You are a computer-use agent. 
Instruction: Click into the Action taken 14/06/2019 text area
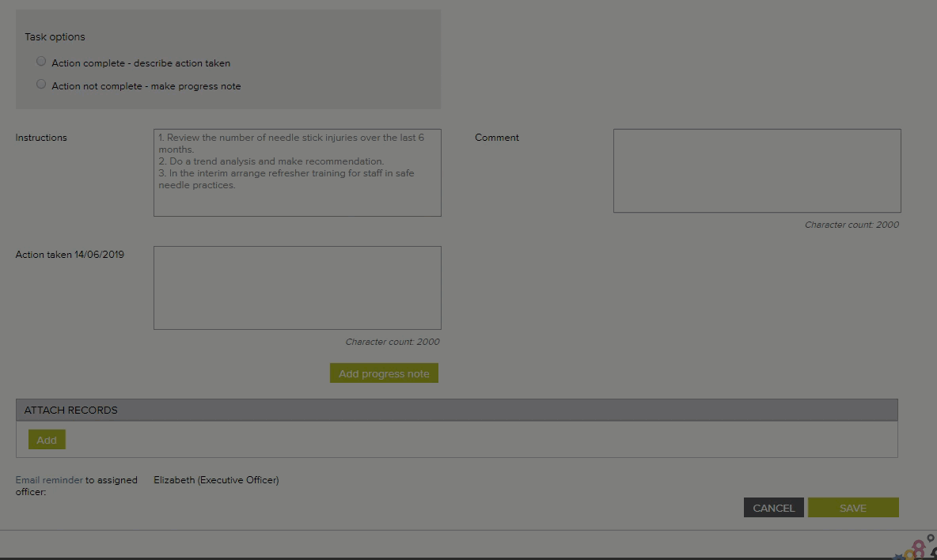(x=297, y=288)
